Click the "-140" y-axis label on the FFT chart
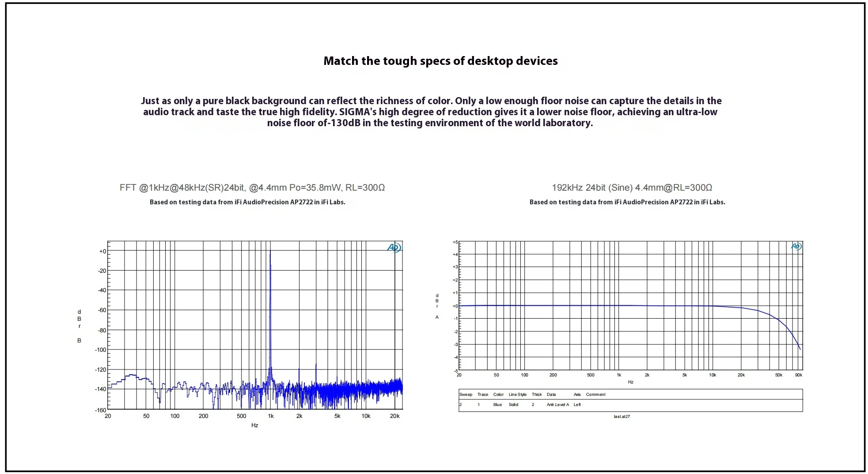The image size is (868, 474). 101,389
